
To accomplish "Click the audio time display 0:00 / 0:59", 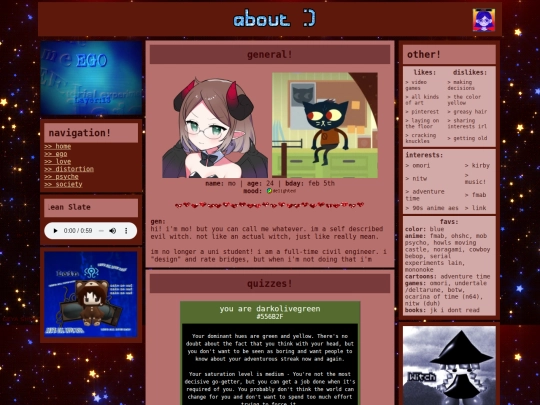I will point(78,231).
